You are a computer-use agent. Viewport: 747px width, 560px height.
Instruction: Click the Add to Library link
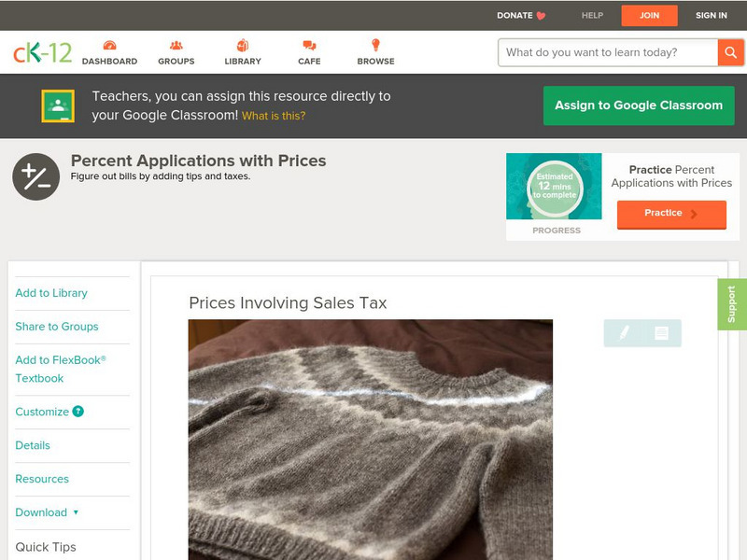pos(51,293)
